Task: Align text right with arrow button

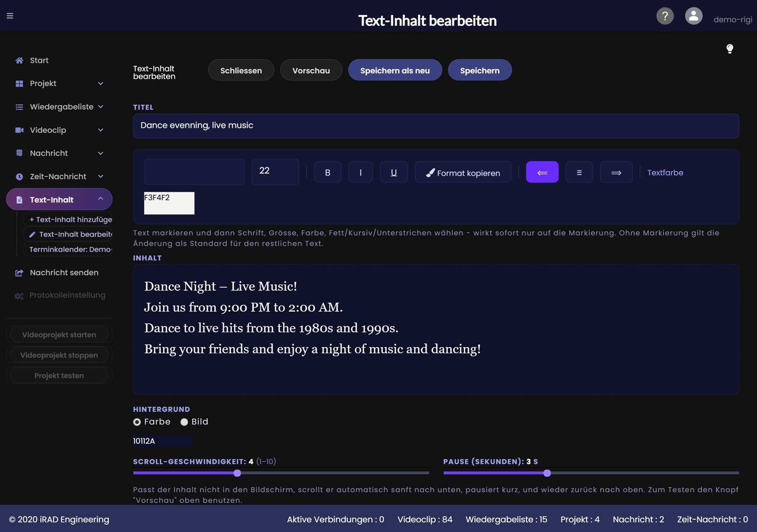Action: point(616,173)
